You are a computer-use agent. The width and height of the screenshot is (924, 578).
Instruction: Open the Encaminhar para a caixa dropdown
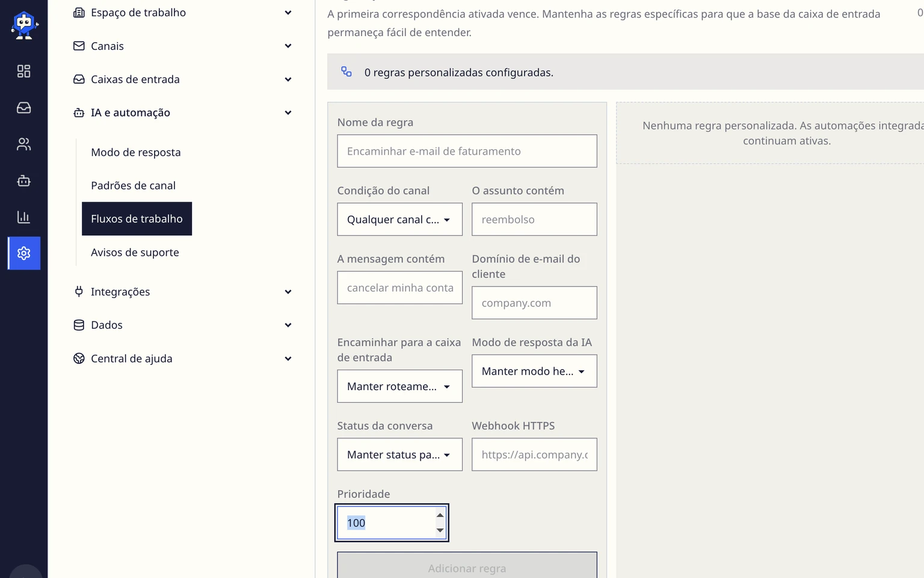pyautogui.click(x=399, y=386)
